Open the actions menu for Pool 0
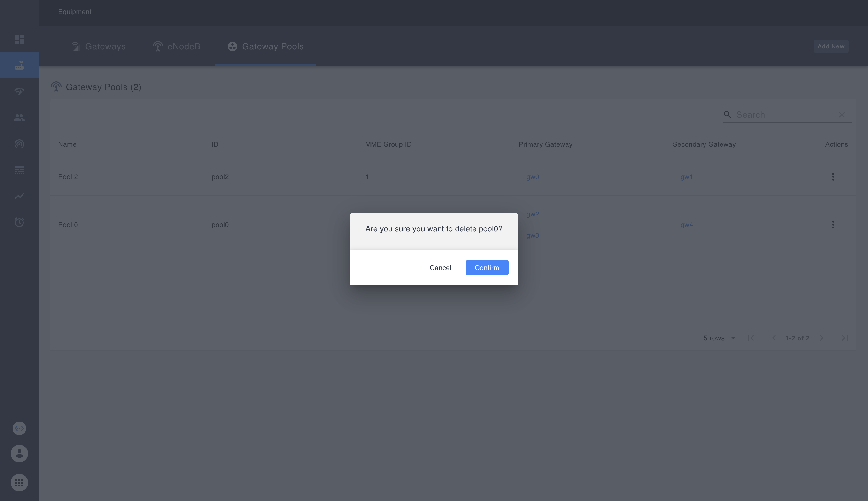The height and width of the screenshot is (501, 868). 833,224
